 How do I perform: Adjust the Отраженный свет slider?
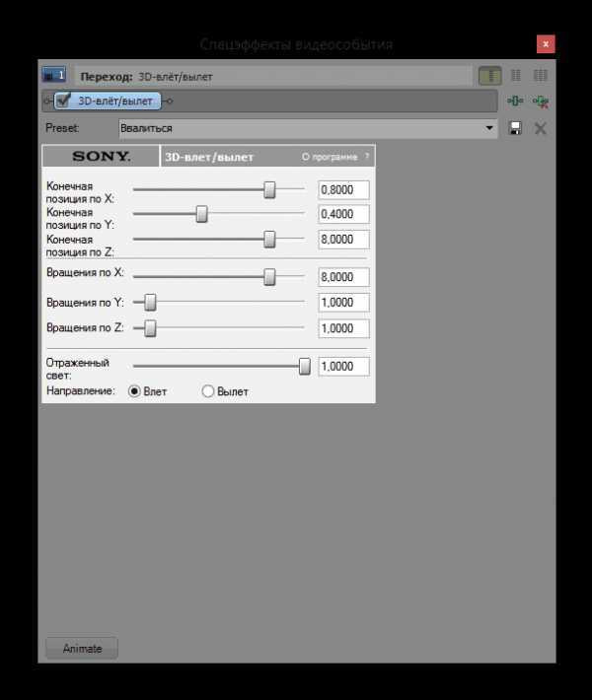[x=304, y=366]
